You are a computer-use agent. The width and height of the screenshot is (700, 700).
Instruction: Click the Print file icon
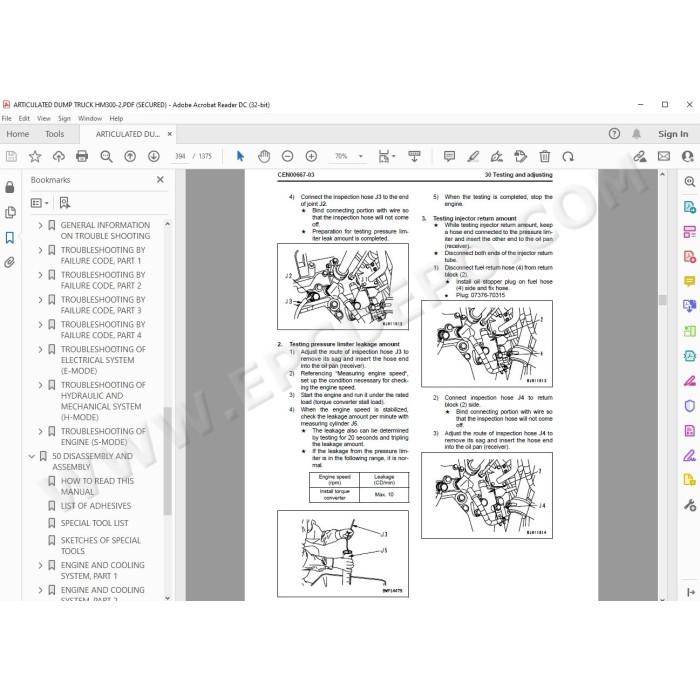[x=82, y=156]
